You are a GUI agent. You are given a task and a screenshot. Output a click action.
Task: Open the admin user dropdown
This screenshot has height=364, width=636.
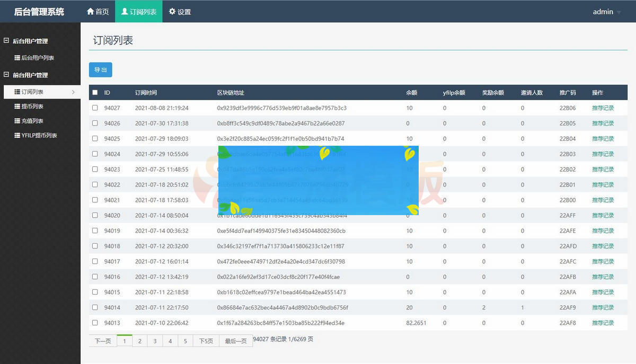[x=606, y=12]
